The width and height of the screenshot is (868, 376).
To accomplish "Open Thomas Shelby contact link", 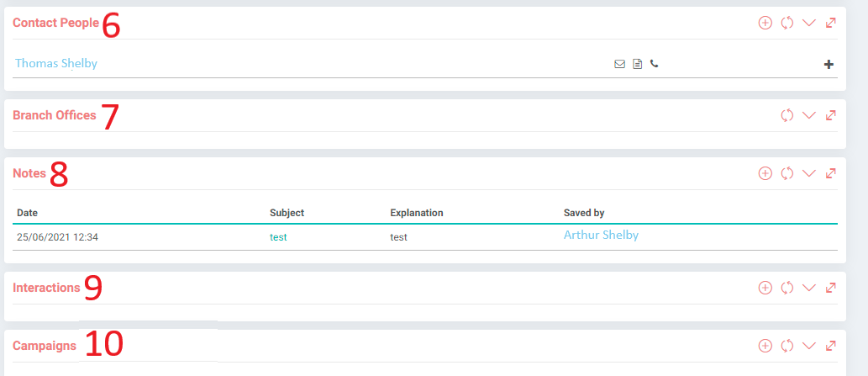I will (56, 63).
